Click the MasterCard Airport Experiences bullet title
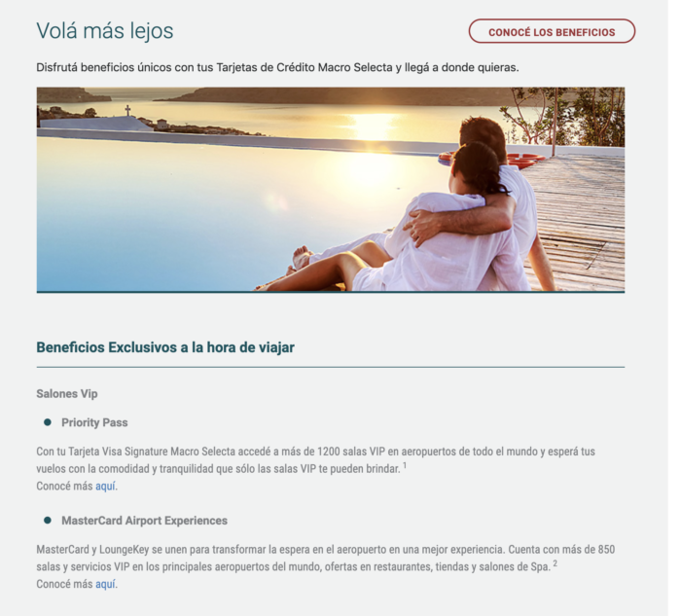The height and width of the screenshot is (616, 681). point(145,521)
